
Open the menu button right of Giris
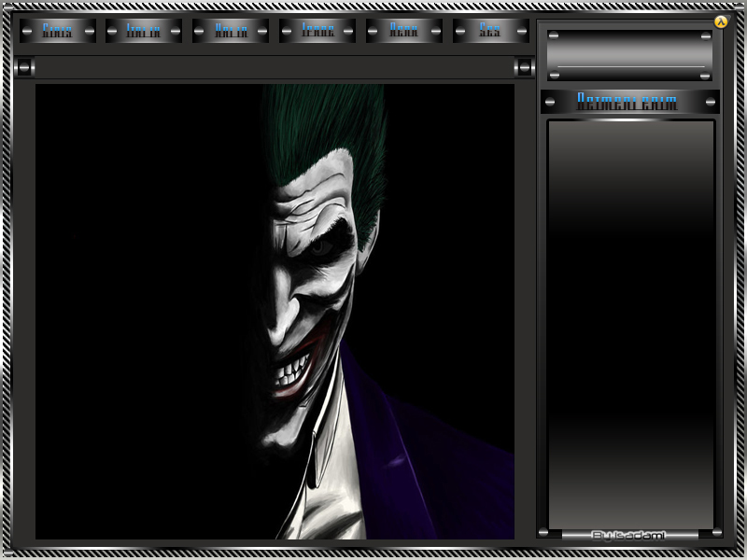[x=144, y=31]
